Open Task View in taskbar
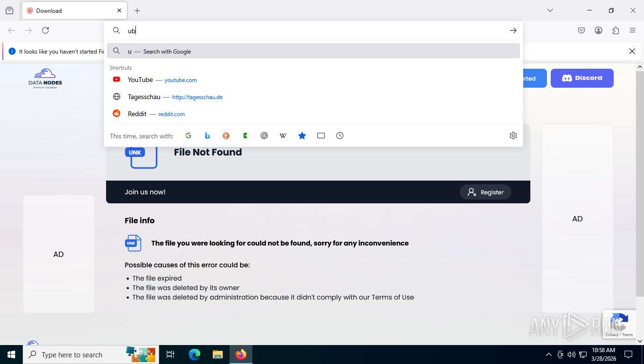Screen dimensions: 644x364 (x=170, y=355)
